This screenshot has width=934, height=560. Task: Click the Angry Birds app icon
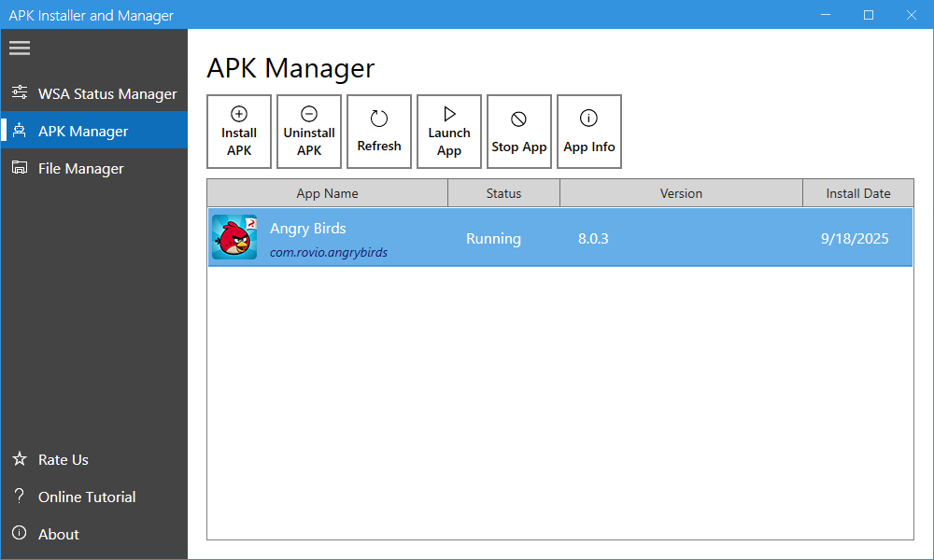tap(234, 237)
